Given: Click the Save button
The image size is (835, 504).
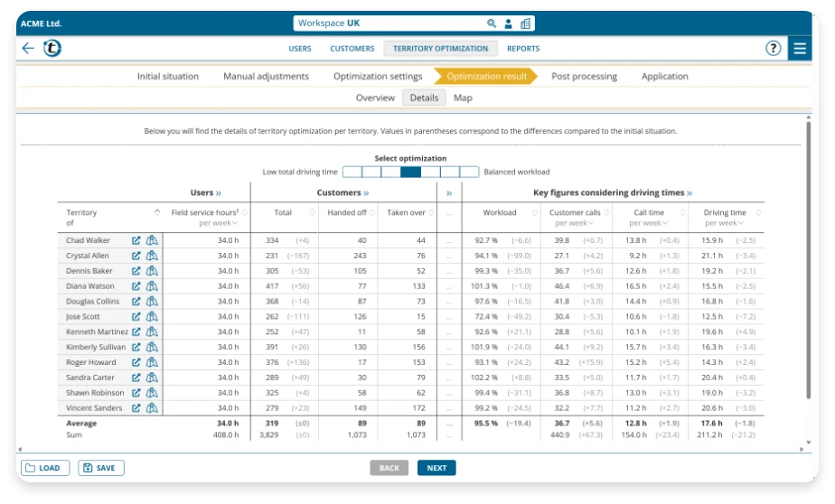Looking at the screenshot, I should (100, 468).
